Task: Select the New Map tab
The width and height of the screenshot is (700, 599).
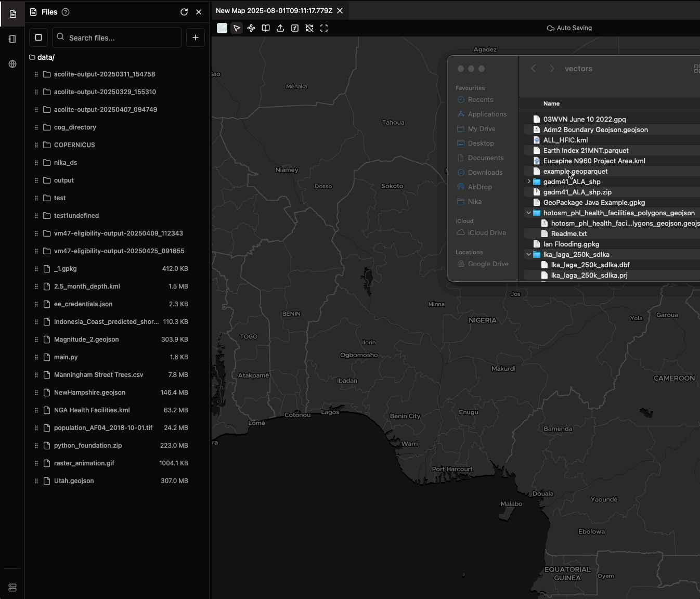Action: tap(274, 11)
